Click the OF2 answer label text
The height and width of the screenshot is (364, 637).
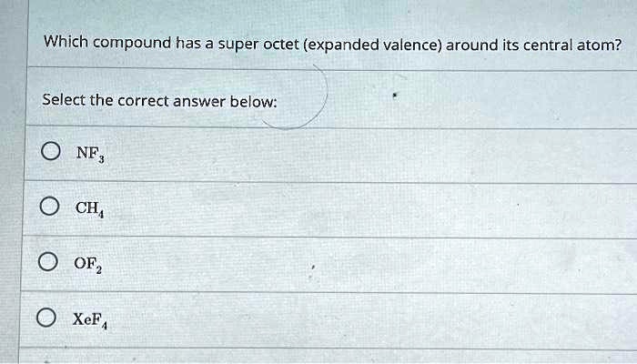tap(90, 264)
